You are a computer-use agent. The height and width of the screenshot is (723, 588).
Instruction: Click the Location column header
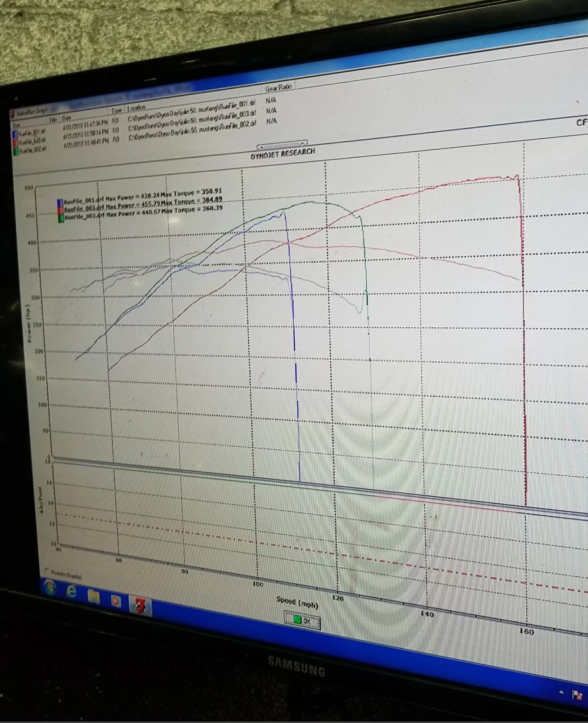(x=136, y=108)
